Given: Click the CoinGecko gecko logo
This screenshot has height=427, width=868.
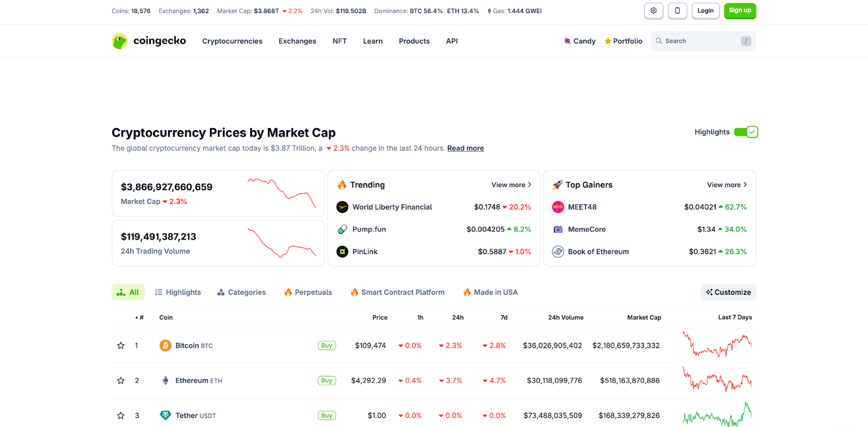Looking at the screenshot, I should [x=119, y=41].
